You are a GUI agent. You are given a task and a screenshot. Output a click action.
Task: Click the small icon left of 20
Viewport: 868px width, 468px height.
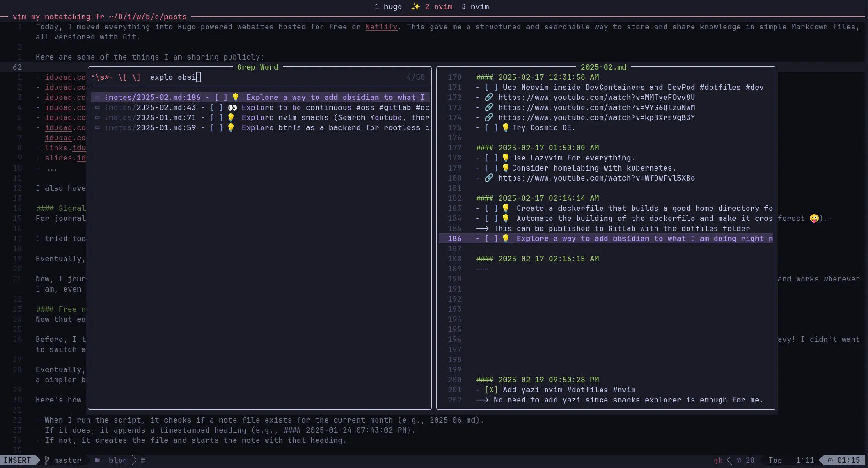point(739,460)
